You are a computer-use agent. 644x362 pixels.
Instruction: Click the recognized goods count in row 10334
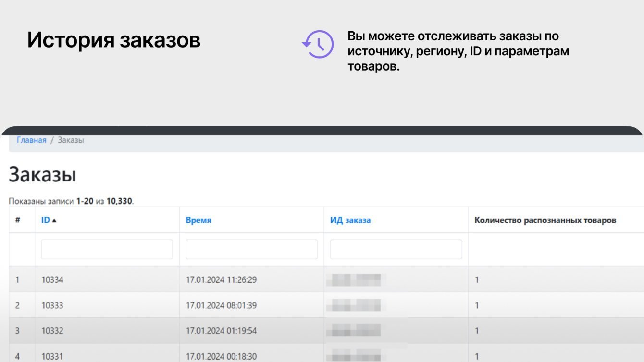(x=477, y=279)
